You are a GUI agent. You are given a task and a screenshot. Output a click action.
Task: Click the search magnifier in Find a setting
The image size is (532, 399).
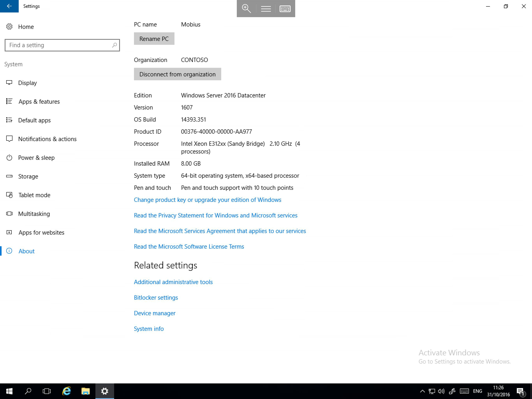[115, 45]
